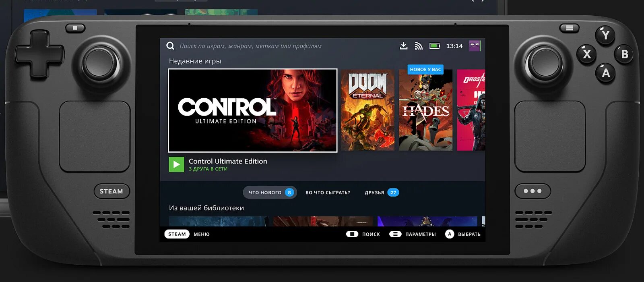Click the Недавние игры heading

[x=195, y=61]
